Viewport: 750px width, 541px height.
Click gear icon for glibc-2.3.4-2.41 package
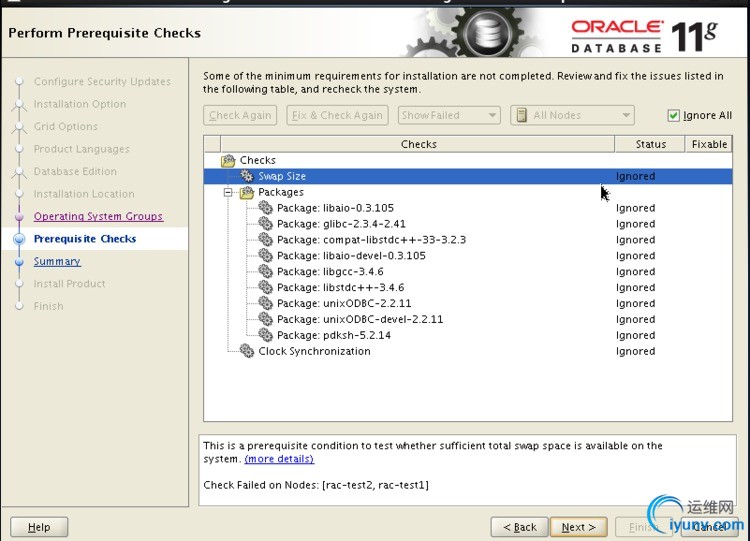[x=265, y=223]
